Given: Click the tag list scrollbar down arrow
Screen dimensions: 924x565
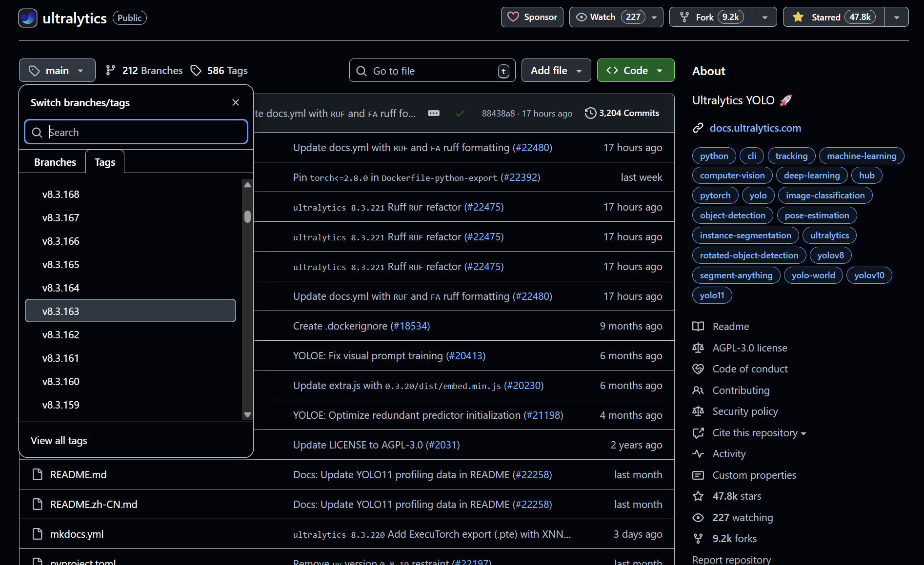Looking at the screenshot, I should coord(248,415).
